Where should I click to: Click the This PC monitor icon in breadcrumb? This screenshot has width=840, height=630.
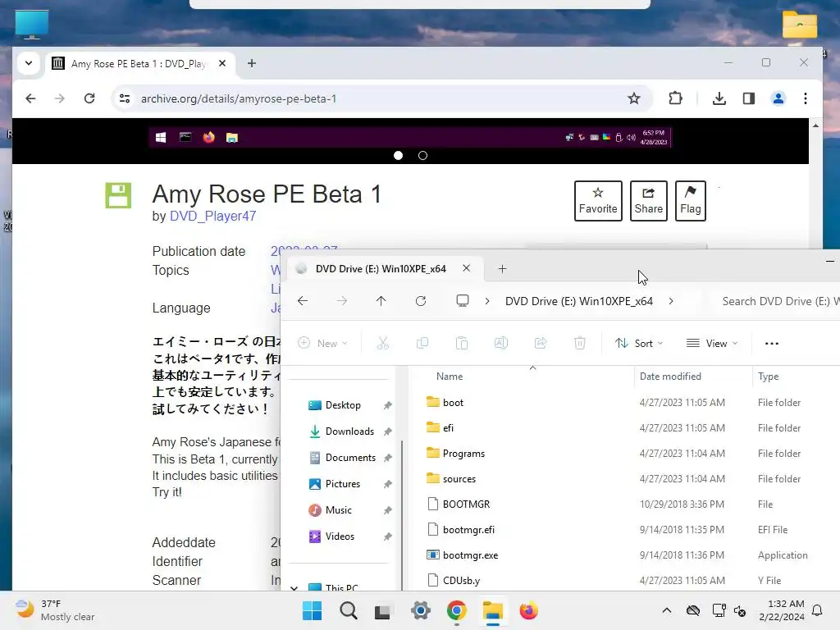463,301
